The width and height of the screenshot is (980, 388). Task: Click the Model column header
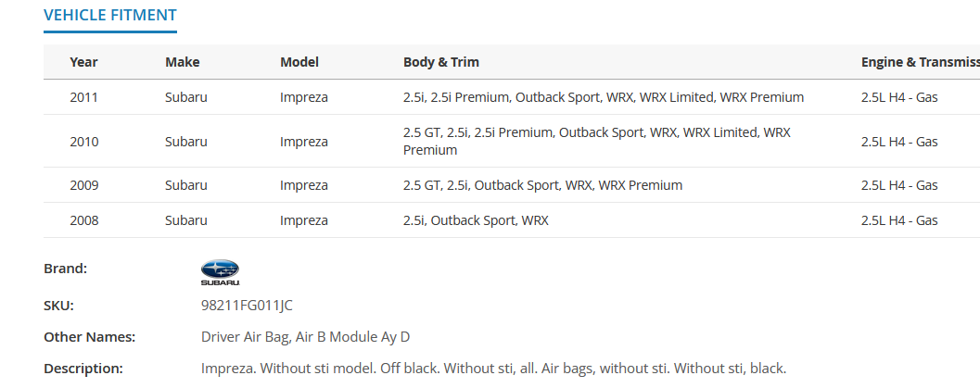299,62
